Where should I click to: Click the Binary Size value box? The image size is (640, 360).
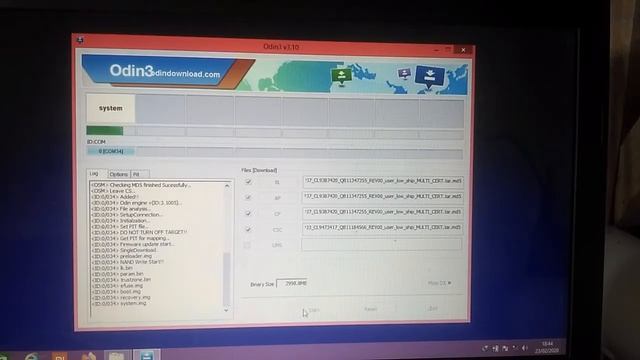[x=292, y=283]
